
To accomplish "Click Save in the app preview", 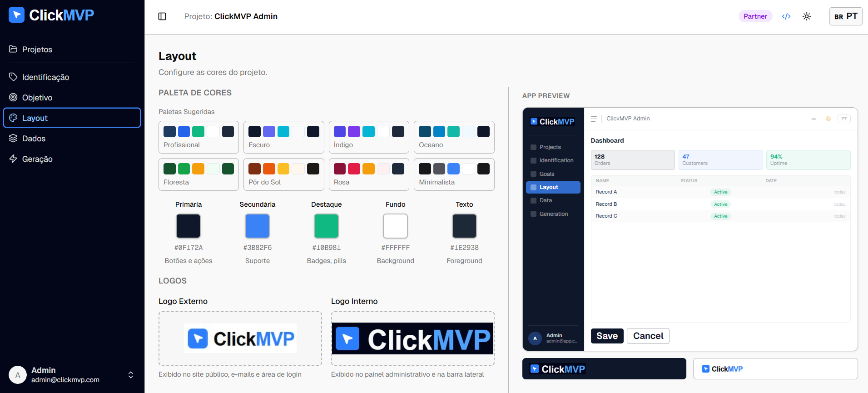I will (x=607, y=336).
